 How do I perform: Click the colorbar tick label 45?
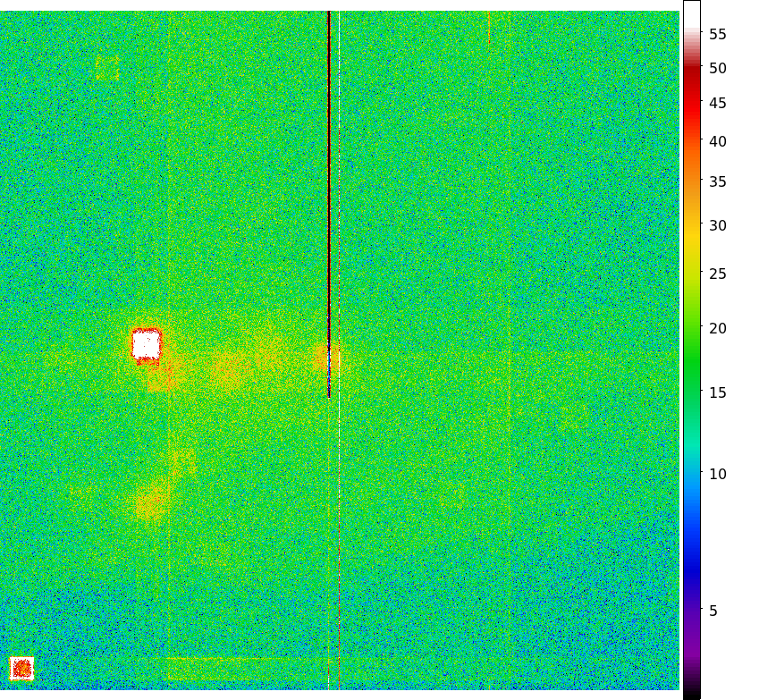pos(717,104)
